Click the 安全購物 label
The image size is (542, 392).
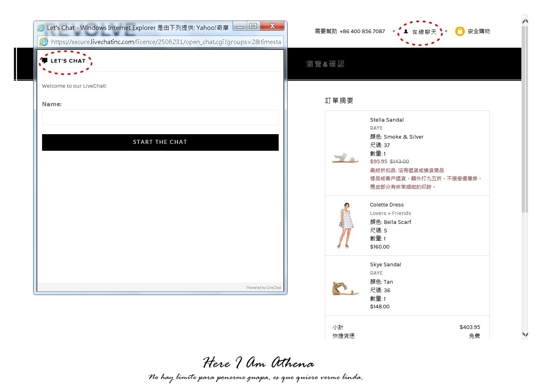click(479, 31)
